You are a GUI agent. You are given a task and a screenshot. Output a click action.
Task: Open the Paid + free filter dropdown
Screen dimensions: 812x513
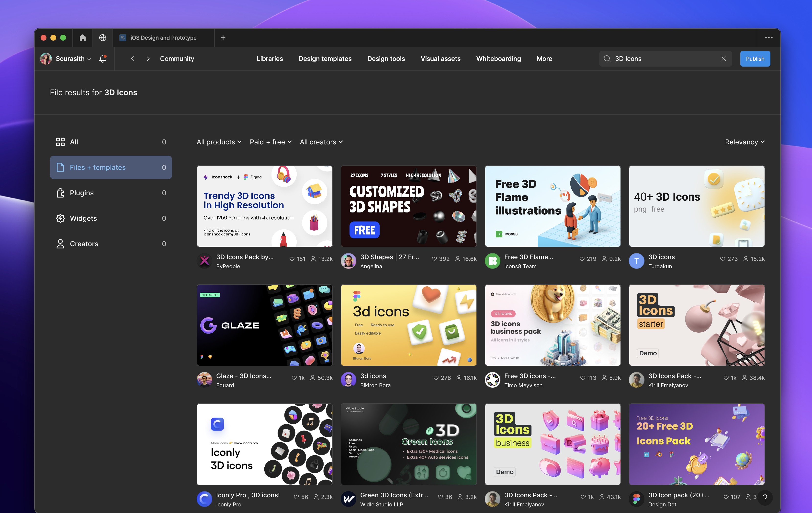pyautogui.click(x=271, y=142)
